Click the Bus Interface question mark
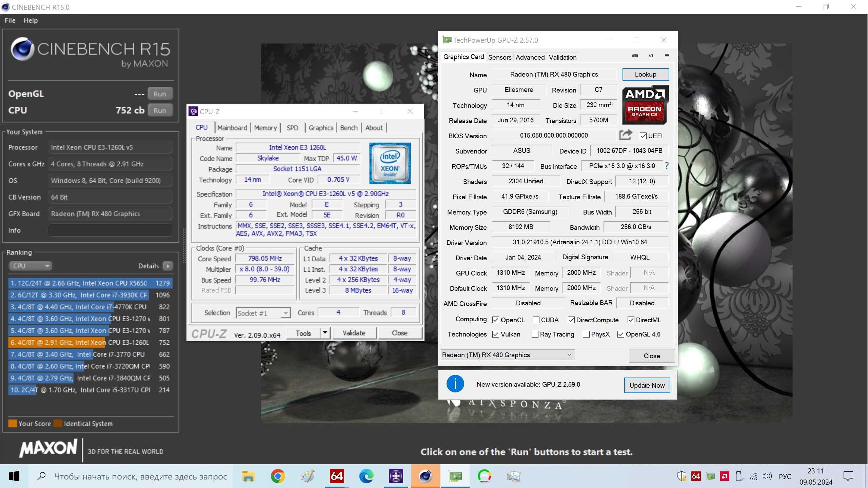Image resolution: width=868 pixels, height=488 pixels. [x=667, y=166]
